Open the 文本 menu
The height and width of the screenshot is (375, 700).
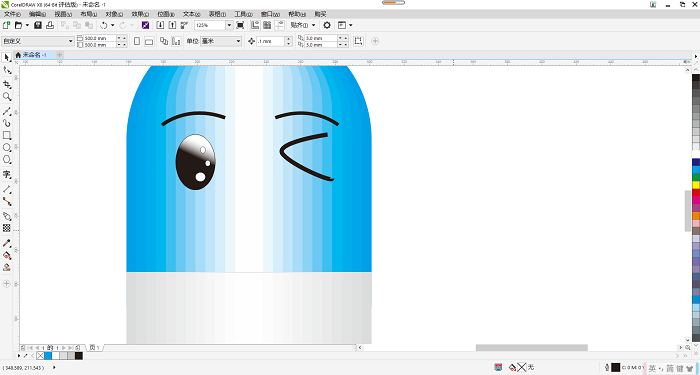click(x=192, y=14)
